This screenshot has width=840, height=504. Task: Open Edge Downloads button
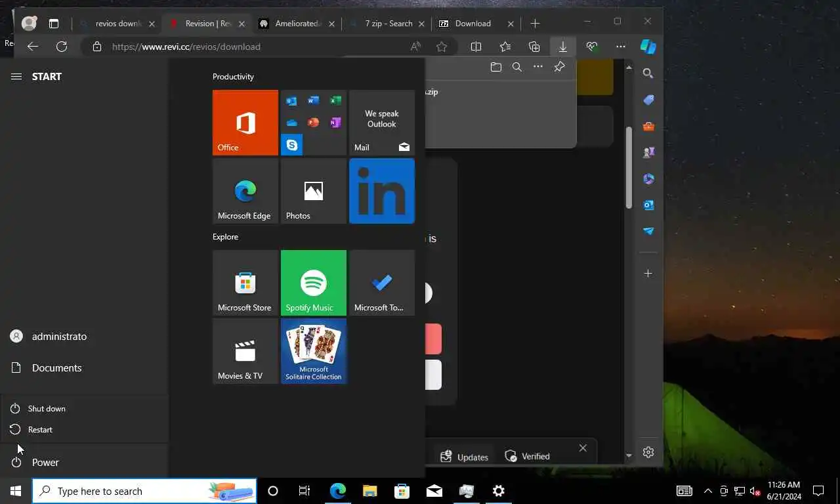[x=563, y=47]
